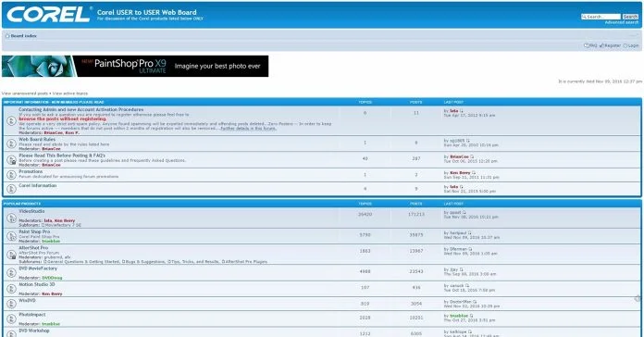Click forum status icon beside Contacting Admin forum
Viewport: 644px width, 337px height.
point(11,121)
